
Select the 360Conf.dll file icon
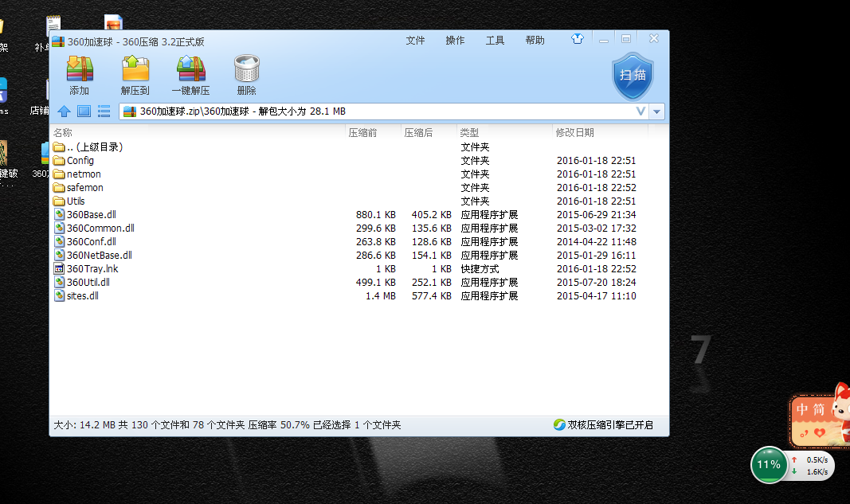click(59, 242)
